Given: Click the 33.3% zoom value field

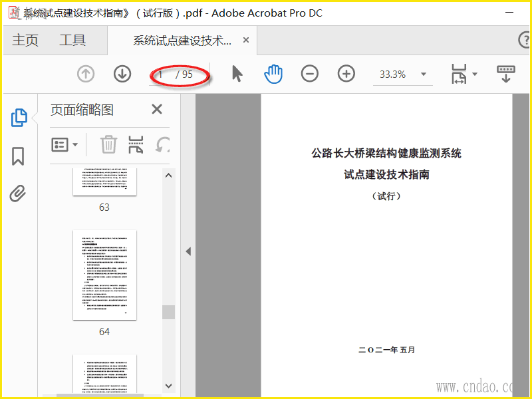Looking at the screenshot, I should [x=392, y=74].
